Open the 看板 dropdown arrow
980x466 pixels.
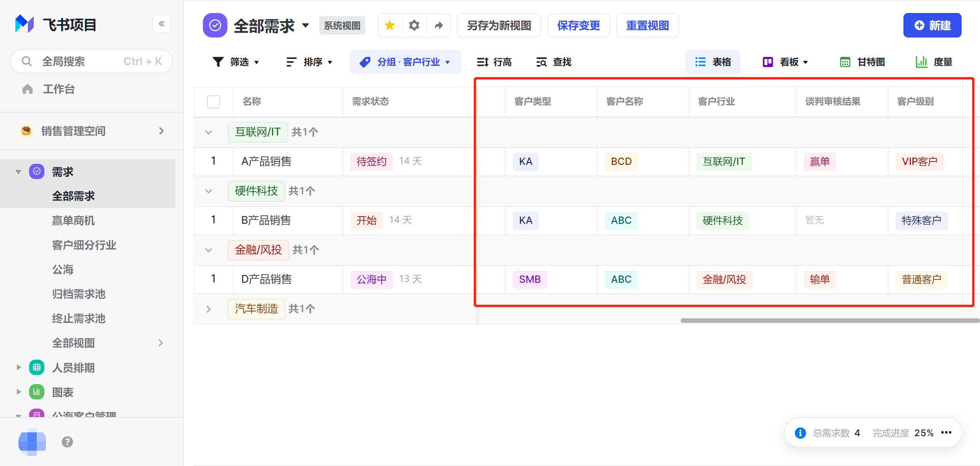pos(805,62)
